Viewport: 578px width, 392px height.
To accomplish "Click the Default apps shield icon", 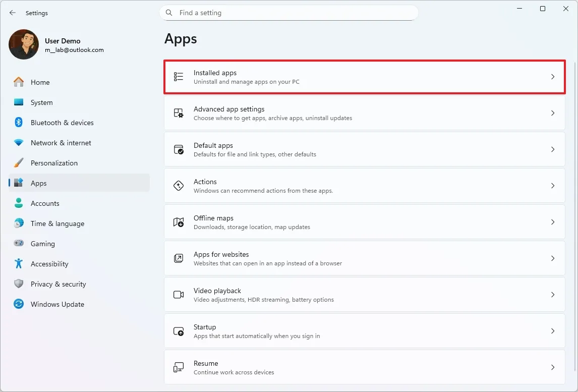I will click(178, 149).
